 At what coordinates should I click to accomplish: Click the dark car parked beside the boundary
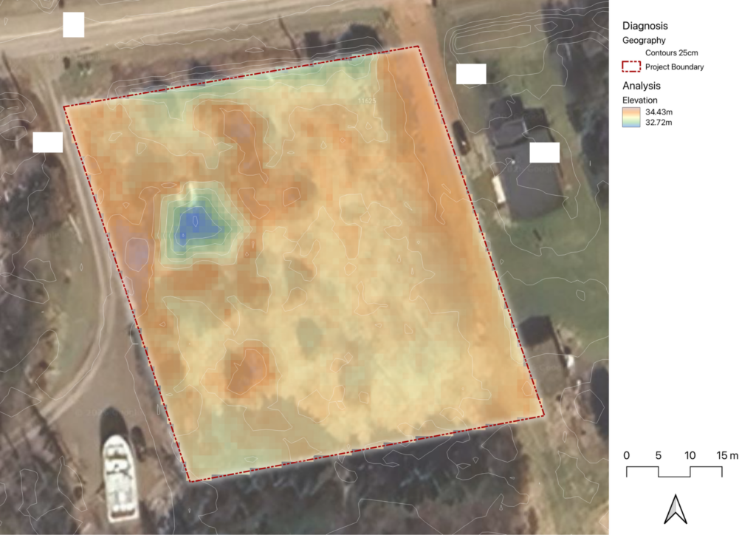(460, 137)
